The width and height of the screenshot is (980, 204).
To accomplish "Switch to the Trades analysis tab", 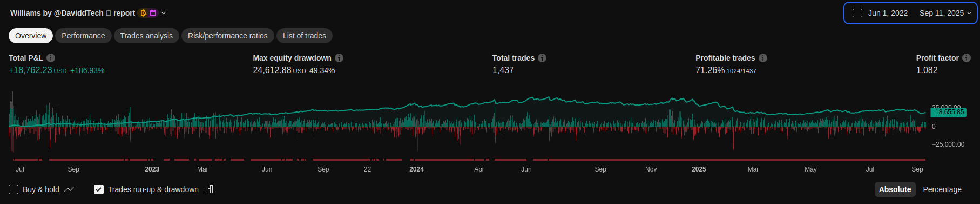I will [146, 36].
